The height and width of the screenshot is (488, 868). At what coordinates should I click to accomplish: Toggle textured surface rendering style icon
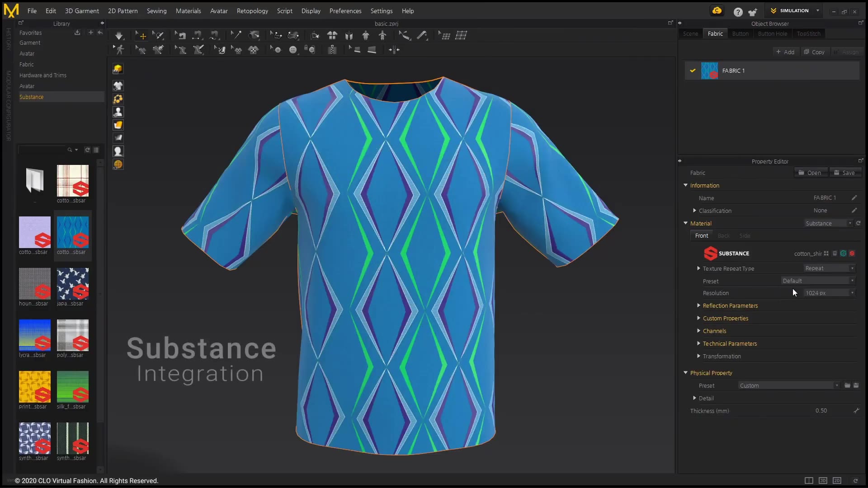118,125
